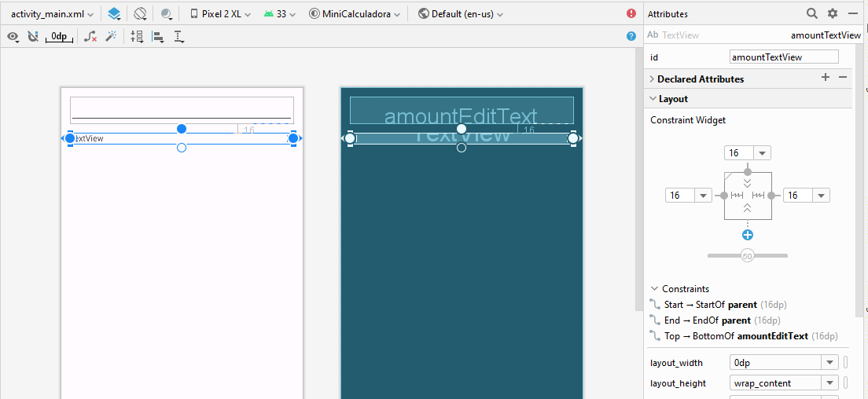Open the Attributes panel gear settings
868x399 pixels.
833,13
